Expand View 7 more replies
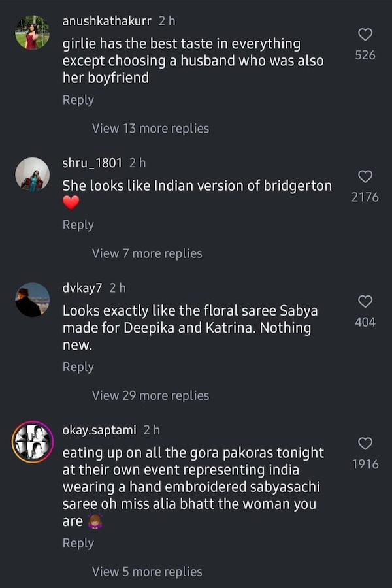392x588 pixels. (x=147, y=253)
